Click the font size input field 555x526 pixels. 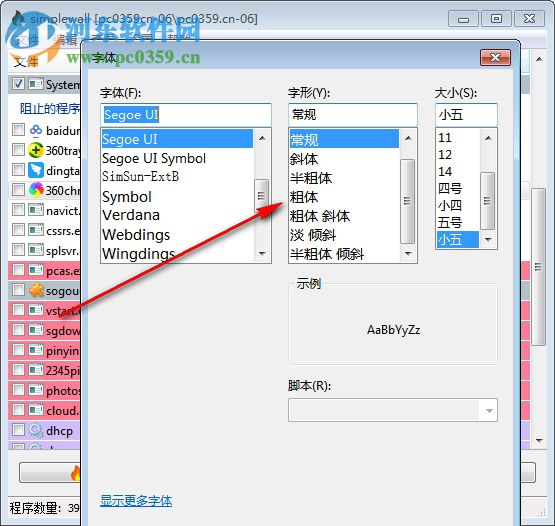(x=466, y=115)
